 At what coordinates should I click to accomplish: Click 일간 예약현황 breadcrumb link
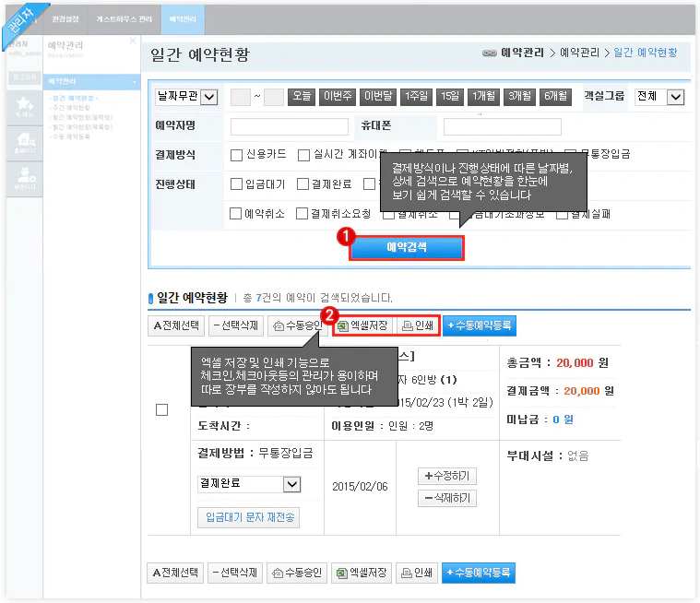pyautogui.click(x=645, y=53)
